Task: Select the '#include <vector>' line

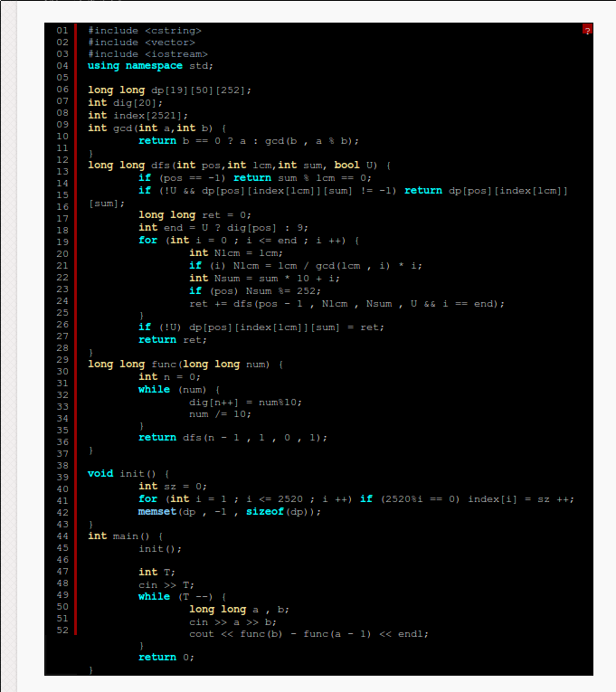Action: click(142, 43)
